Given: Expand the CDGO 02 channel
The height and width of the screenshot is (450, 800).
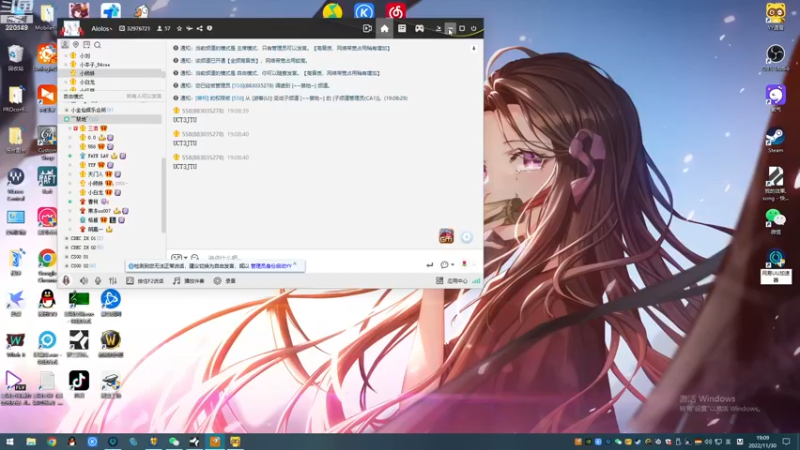Looking at the screenshot, I should pyautogui.click(x=66, y=266).
